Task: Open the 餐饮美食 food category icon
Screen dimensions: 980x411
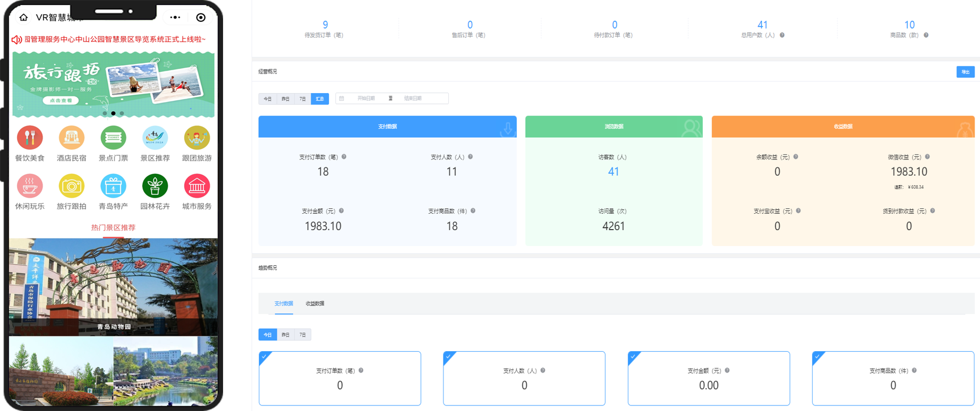Action: (x=30, y=138)
